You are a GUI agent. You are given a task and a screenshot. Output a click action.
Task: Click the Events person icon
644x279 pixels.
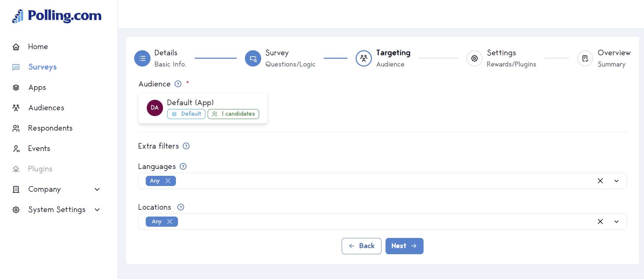tap(16, 149)
